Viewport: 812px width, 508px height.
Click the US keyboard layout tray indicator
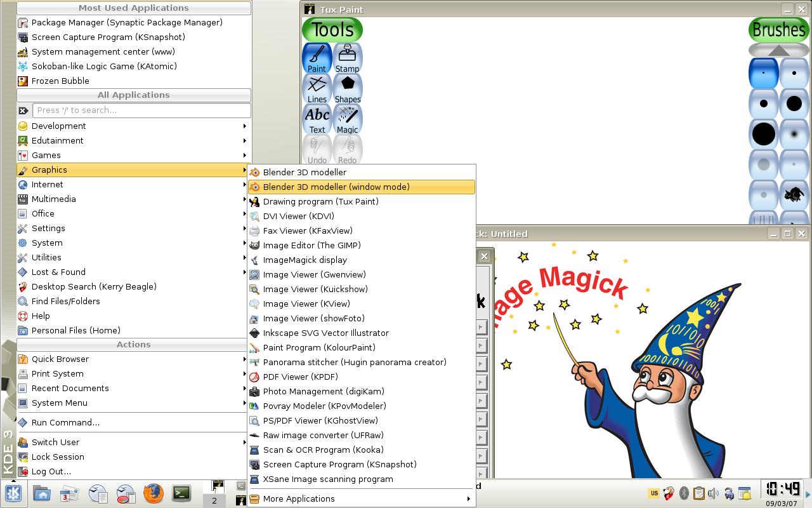click(653, 493)
